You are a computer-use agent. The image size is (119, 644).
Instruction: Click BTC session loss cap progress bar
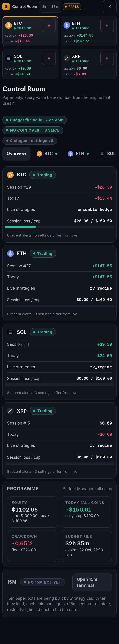[60, 227]
